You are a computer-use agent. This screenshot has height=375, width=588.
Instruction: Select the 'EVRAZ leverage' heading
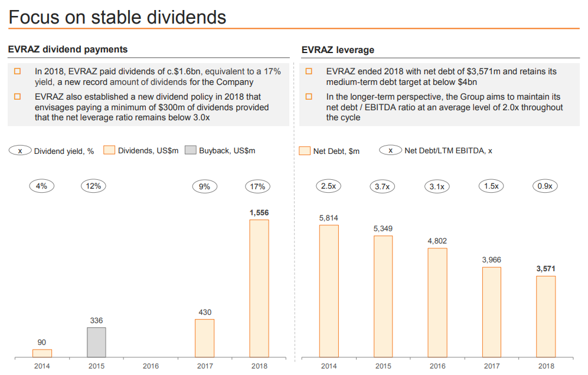point(338,50)
